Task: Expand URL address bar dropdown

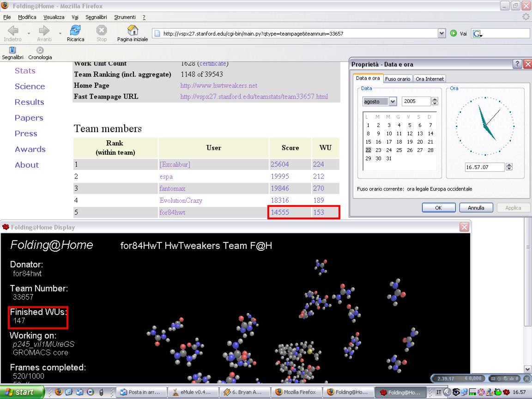Action: click(x=441, y=33)
